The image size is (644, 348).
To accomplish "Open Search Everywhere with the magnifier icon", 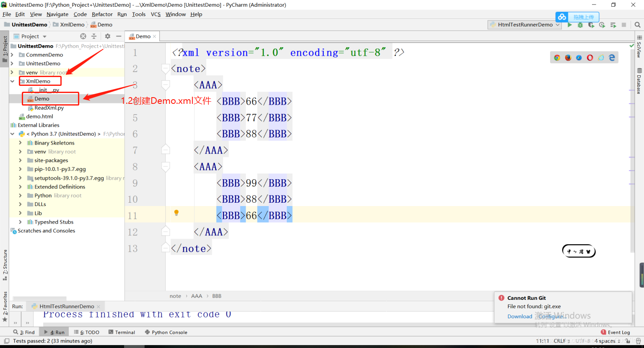I will point(638,25).
